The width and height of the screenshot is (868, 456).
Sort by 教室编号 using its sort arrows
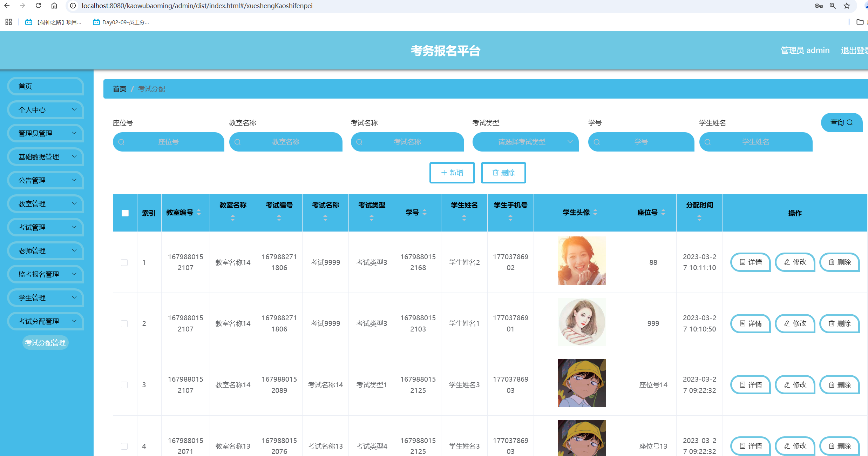[x=199, y=212]
